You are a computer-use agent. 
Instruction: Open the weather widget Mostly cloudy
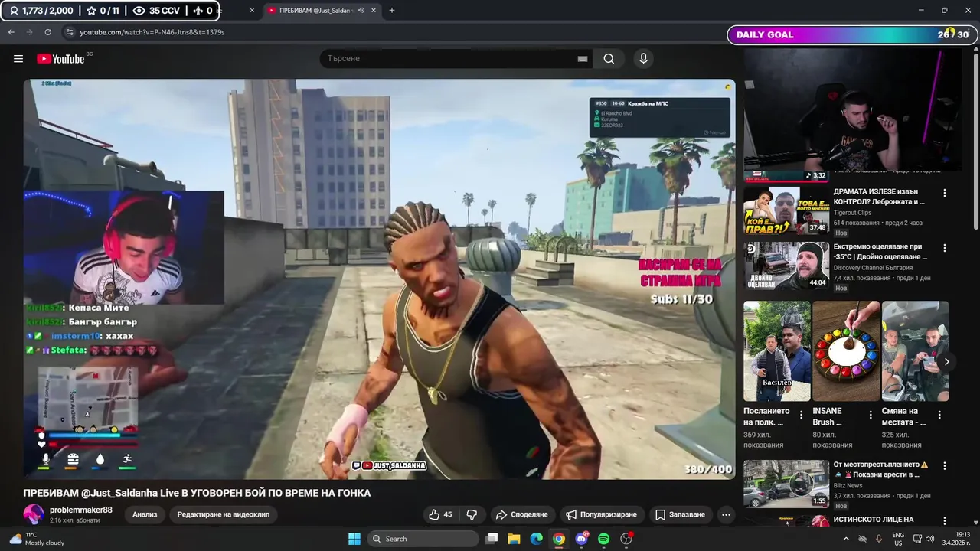pos(37,539)
